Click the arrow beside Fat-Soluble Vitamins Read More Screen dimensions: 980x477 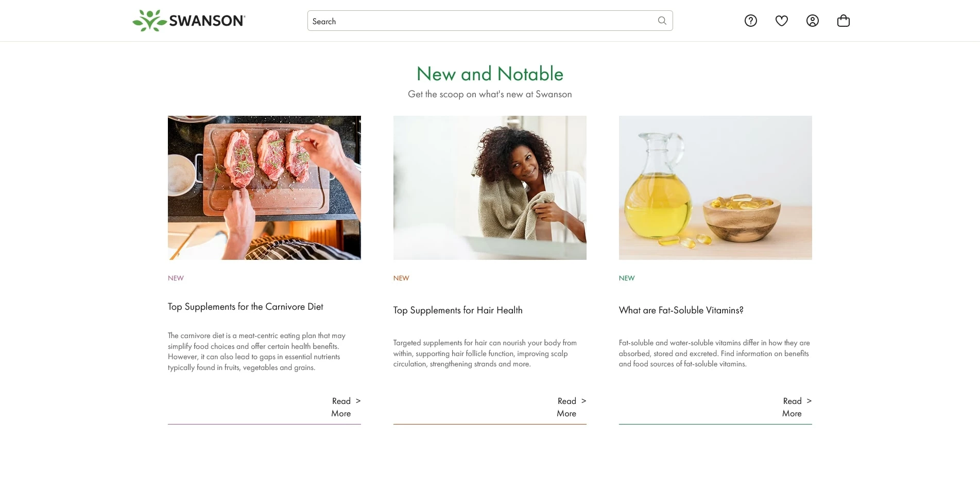click(x=809, y=401)
